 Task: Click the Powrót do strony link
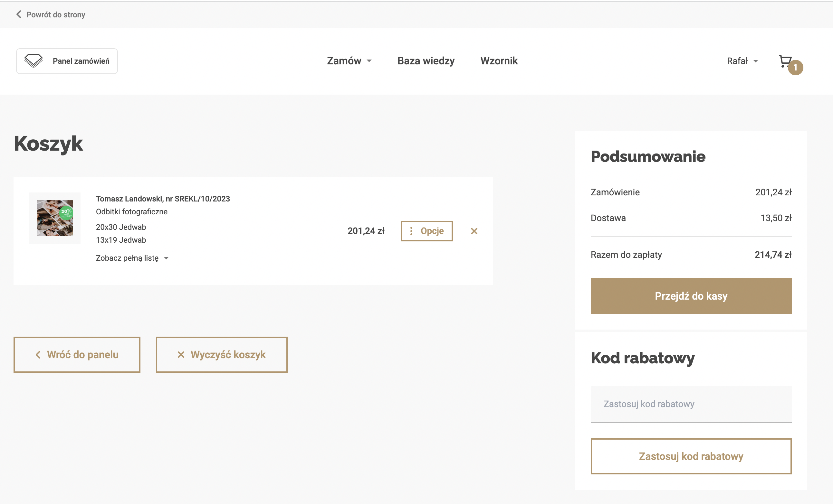pyautogui.click(x=55, y=14)
